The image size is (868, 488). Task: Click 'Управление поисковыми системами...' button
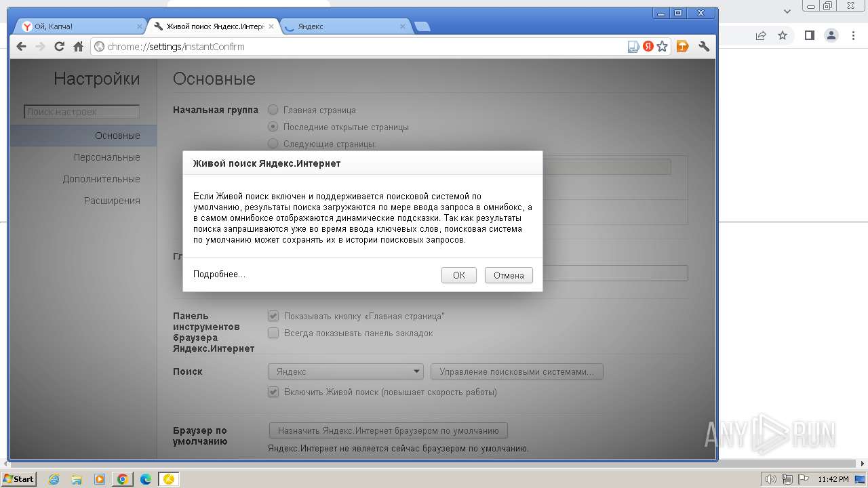click(x=517, y=371)
